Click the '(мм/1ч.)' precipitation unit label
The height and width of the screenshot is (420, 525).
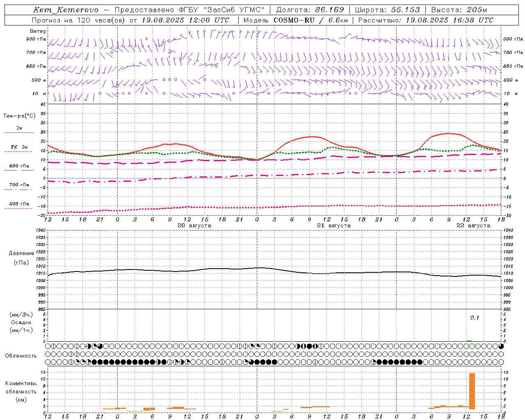tap(21, 330)
